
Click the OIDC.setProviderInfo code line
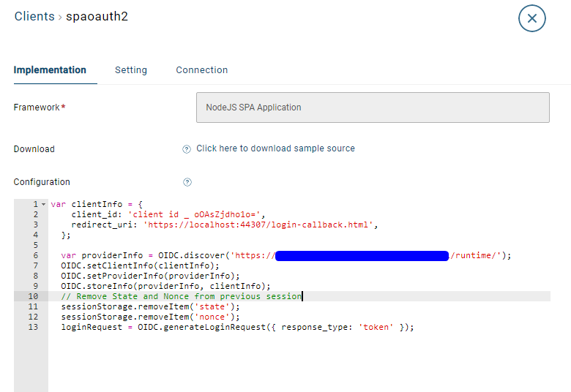point(150,276)
